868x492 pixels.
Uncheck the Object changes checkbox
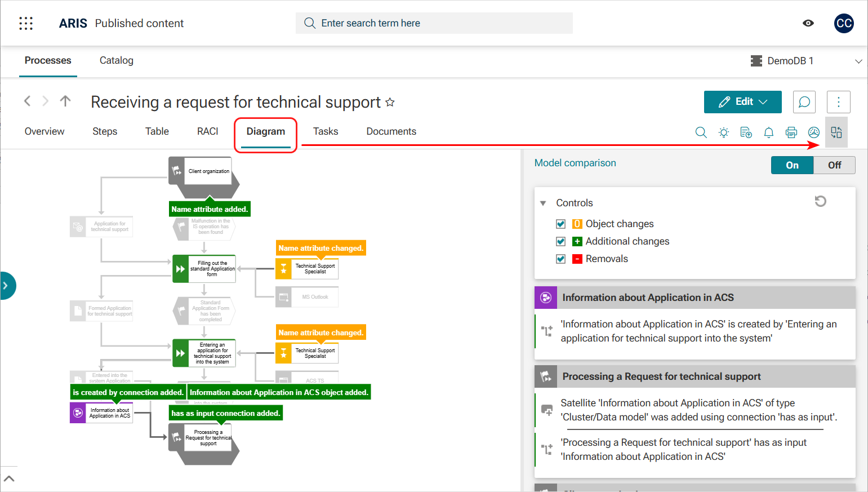coord(560,224)
